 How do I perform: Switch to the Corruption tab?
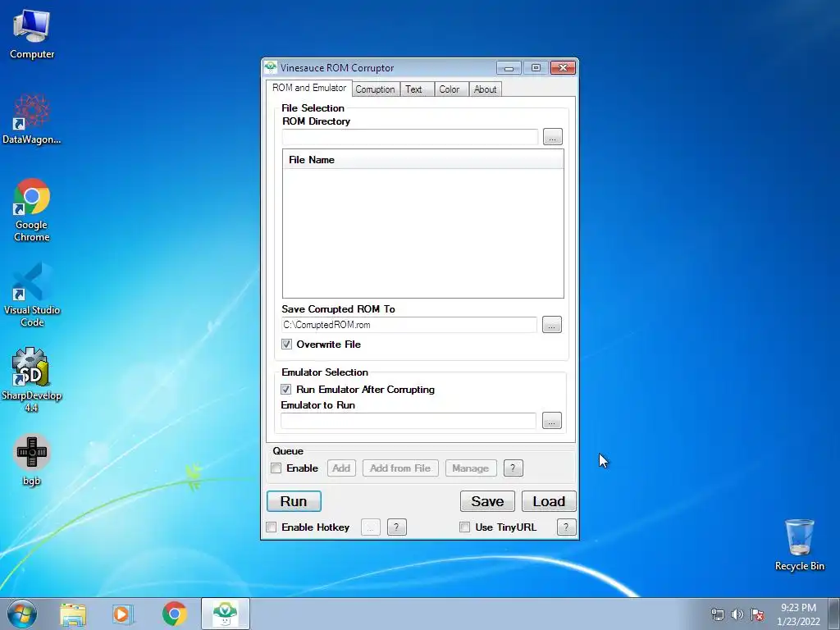[375, 89]
